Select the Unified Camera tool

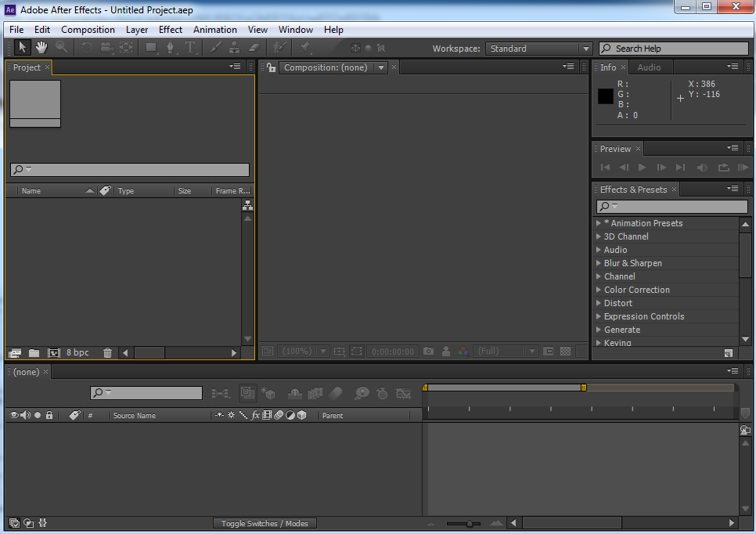106,47
